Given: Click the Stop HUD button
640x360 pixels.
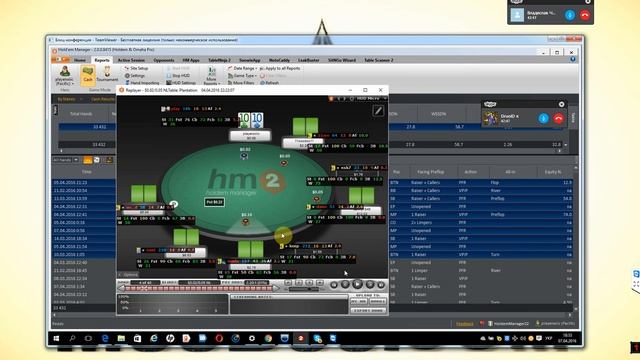Looking at the screenshot, I should pos(178,76).
